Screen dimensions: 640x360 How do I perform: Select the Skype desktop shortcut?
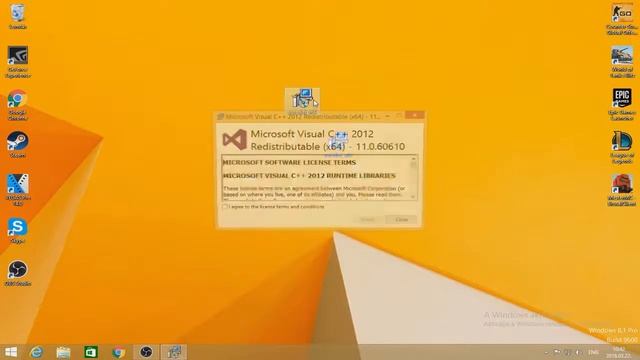[x=17, y=231]
